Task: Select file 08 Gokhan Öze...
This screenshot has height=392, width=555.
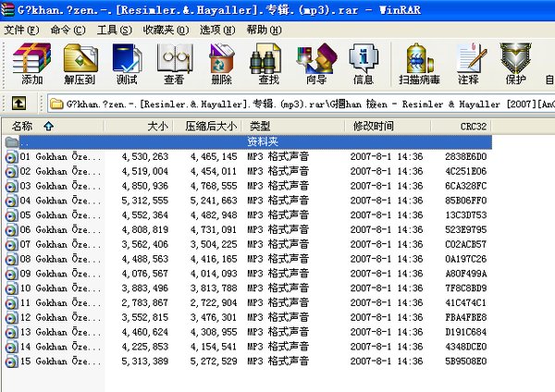Action: point(60,259)
